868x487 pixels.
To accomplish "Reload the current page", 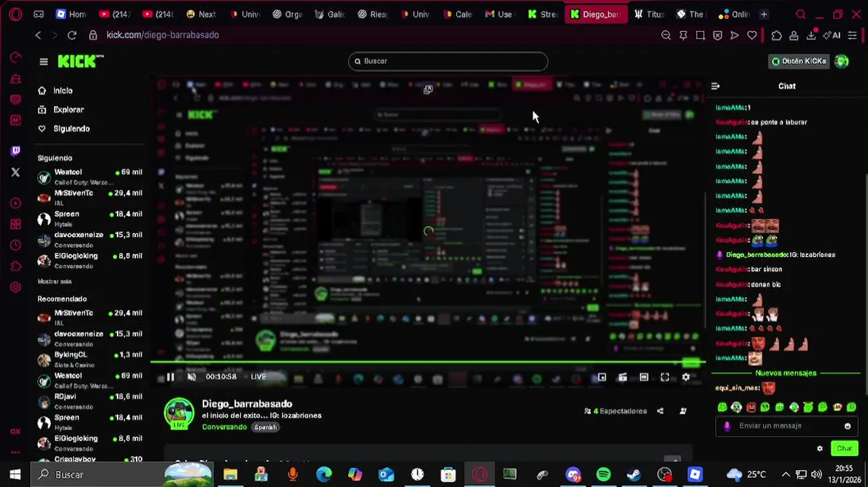I will click(72, 35).
